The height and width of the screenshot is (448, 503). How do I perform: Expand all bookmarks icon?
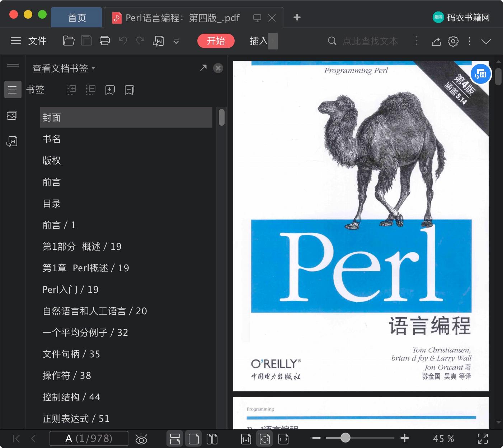click(71, 90)
